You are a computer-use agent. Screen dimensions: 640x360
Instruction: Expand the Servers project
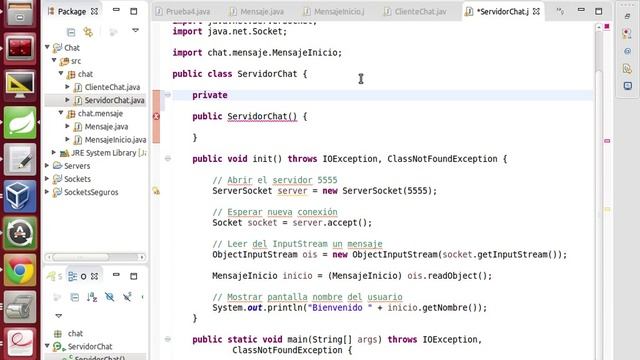pyautogui.click(x=47, y=165)
